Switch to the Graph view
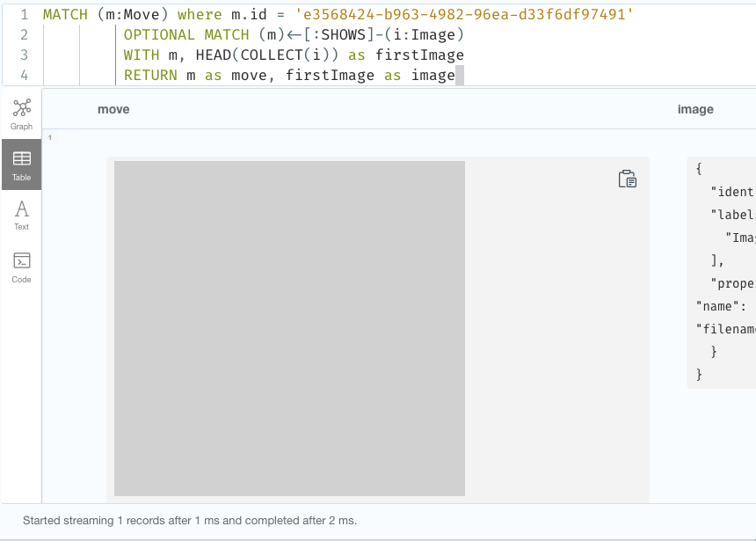 click(x=22, y=114)
